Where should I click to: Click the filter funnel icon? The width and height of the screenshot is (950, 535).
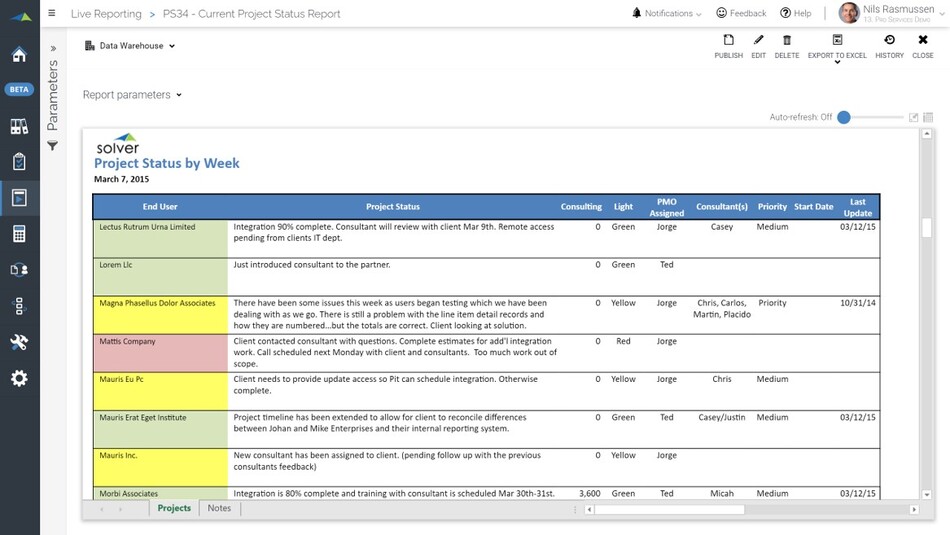coord(53,146)
